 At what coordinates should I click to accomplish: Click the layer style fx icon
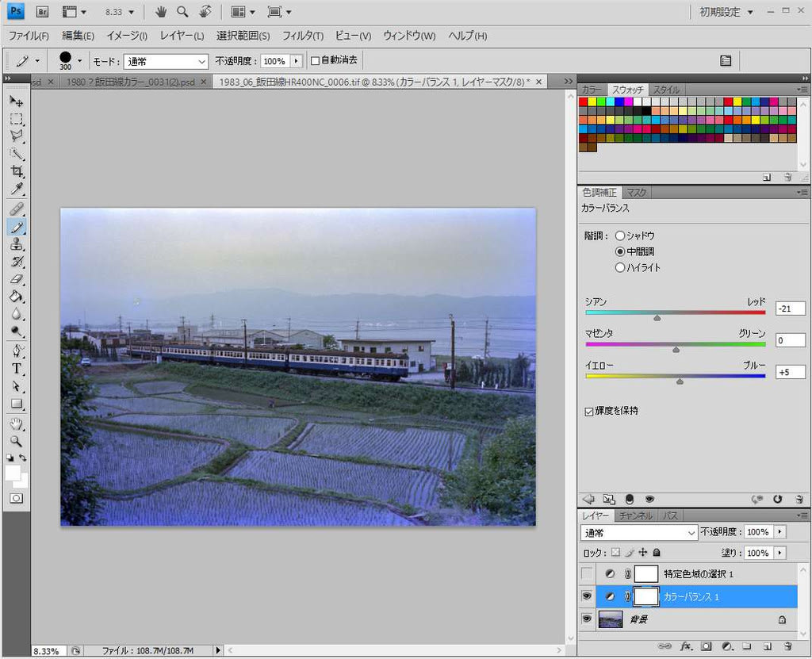[x=687, y=646]
